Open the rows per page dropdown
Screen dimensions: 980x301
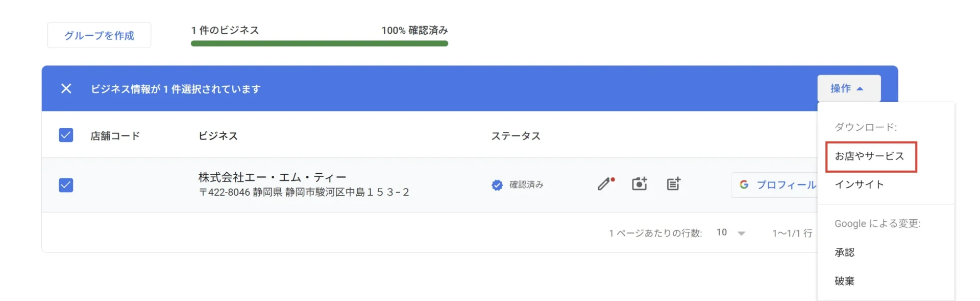click(x=730, y=233)
